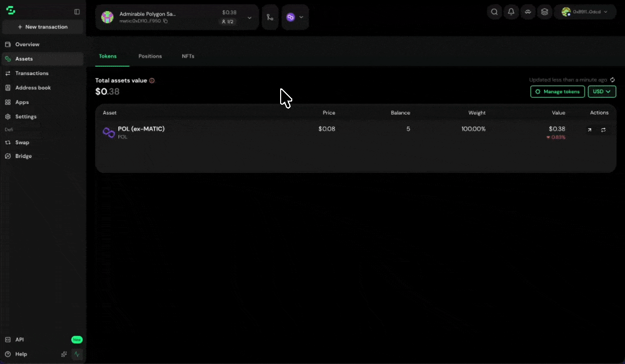Click the New transaction button
The image size is (625, 364).
(42, 27)
